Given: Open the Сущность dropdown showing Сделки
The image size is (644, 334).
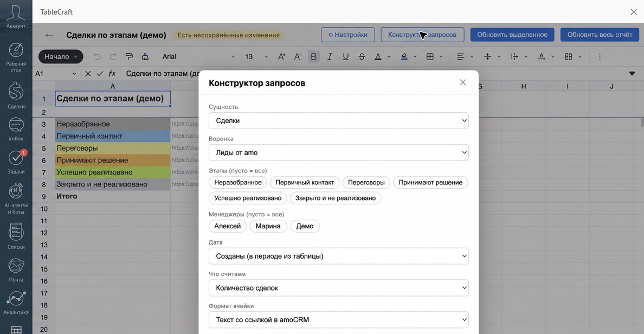Looking at the screenshot, I should [338, 120].
